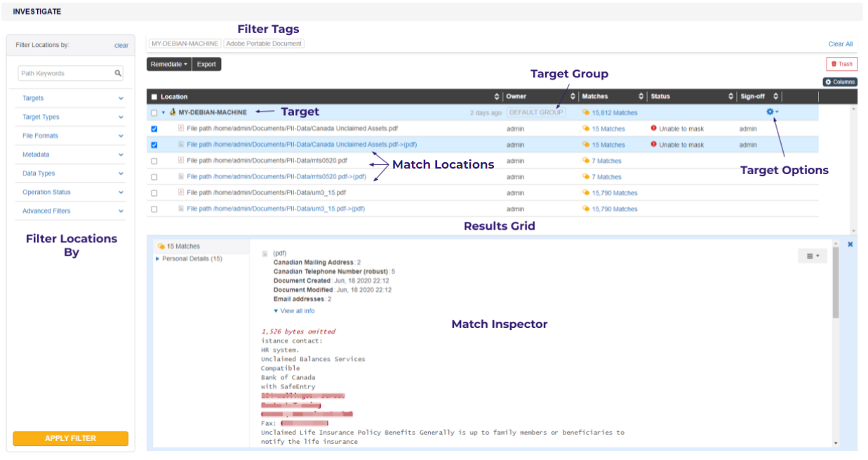Click the sort icon on Owner column
The image size is (868, 460).
573,97
